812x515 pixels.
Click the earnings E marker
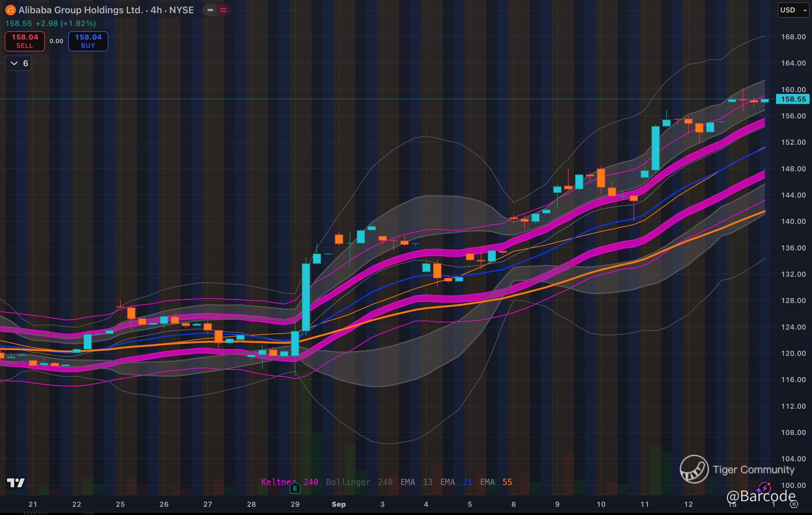[x=295, y=488]
